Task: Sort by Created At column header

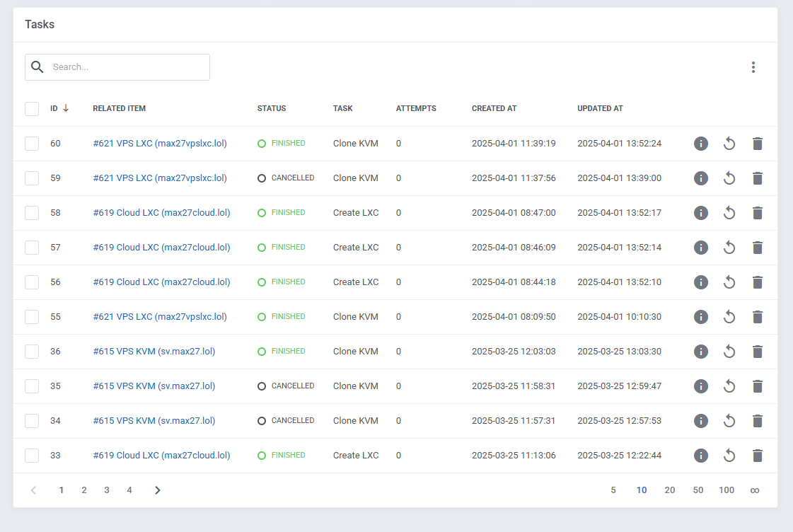Action: coord(494,108)
